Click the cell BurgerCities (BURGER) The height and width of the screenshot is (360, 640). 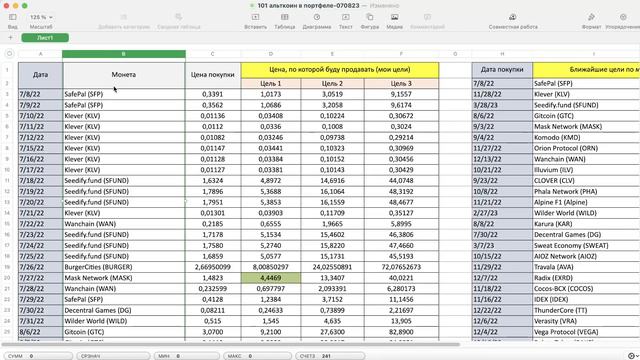click(124, 267)
